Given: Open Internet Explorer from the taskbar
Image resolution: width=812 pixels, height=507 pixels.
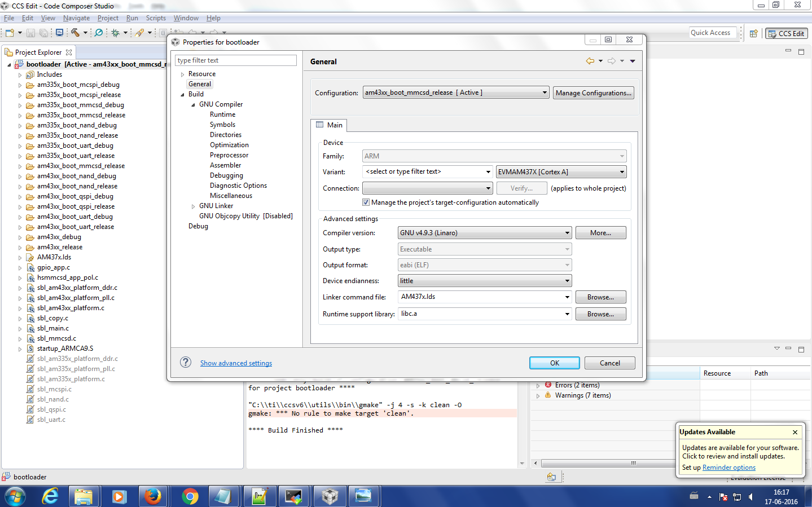Looking at the screenshot, I should coord(50,496).
